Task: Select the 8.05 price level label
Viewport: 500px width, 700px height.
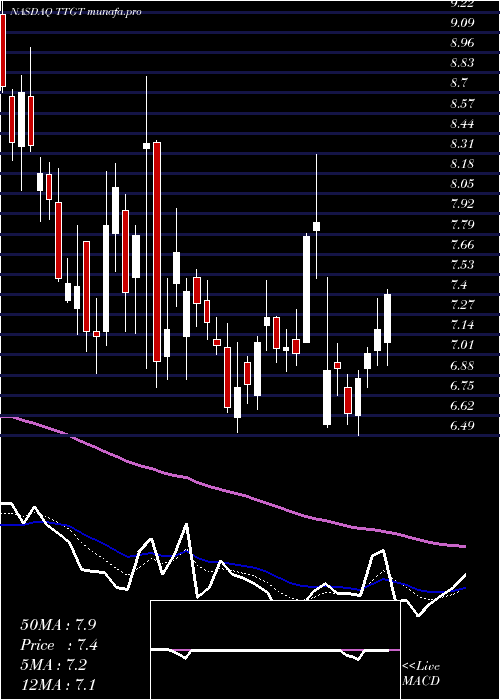Action: tap(462, 184)
